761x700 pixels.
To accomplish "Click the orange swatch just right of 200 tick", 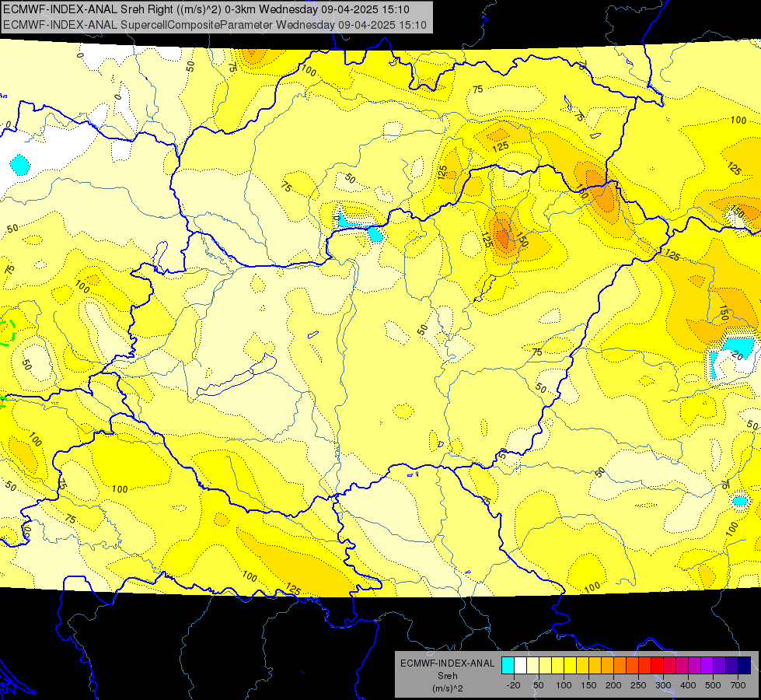I will point(620,665).
